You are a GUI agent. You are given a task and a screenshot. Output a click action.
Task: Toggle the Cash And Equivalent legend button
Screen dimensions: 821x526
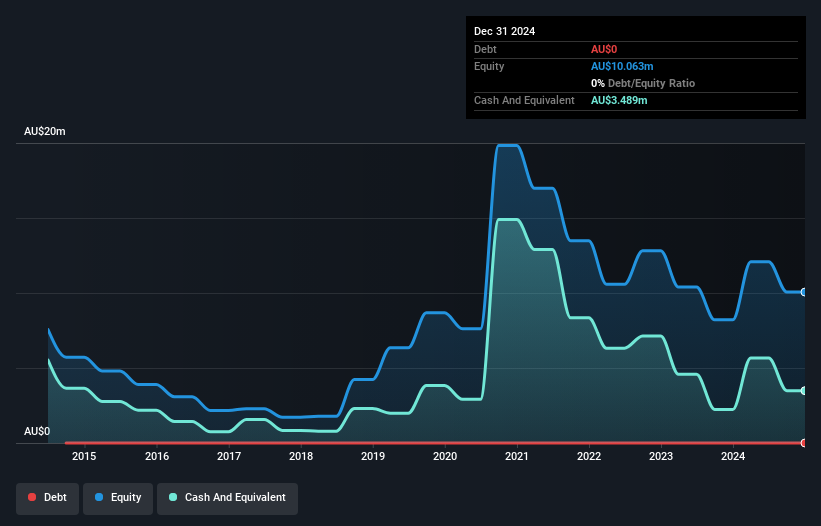(x=227, y=498)
